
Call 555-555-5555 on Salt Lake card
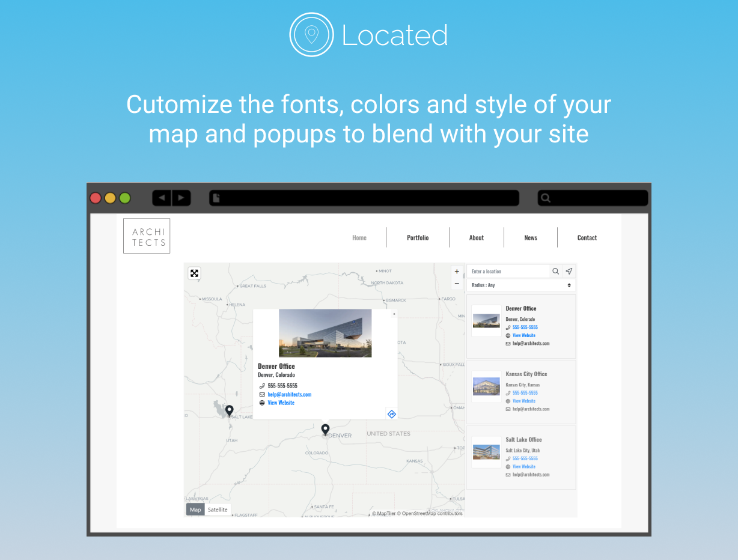(525, 458)
